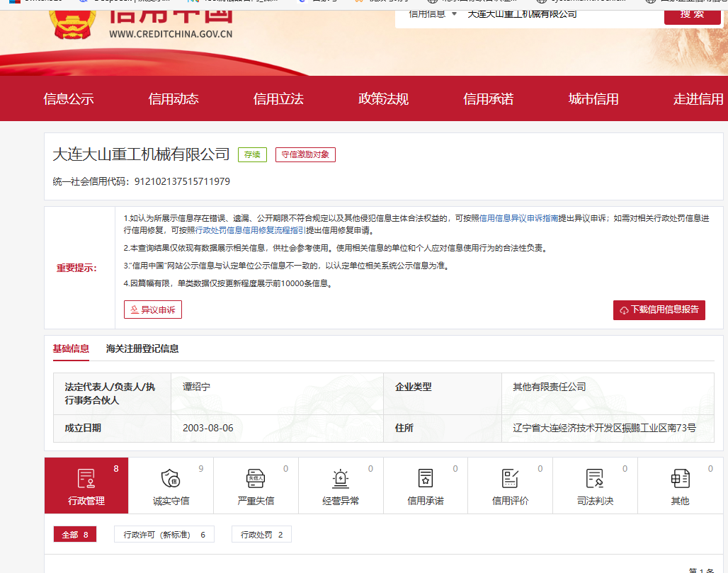Select the 司法判决 gavel document icon
This screenshot has width=728, height=573.
pos(595,478)
